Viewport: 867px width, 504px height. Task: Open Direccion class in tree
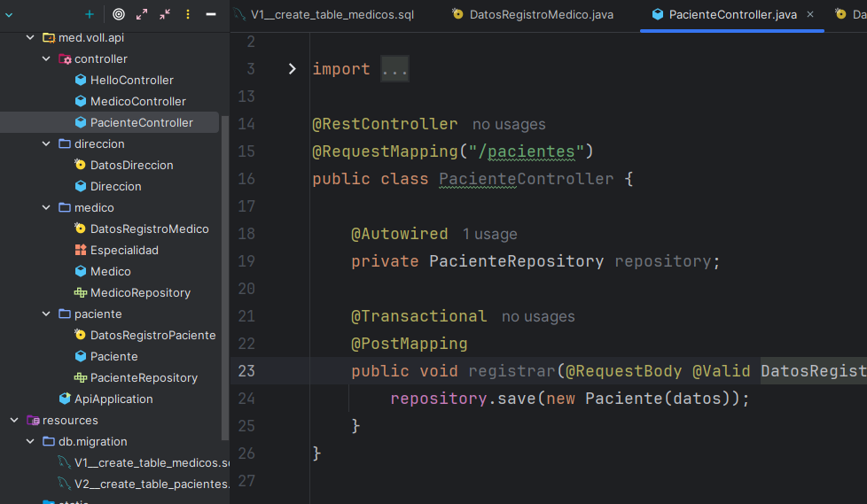[x=115, y=186]
